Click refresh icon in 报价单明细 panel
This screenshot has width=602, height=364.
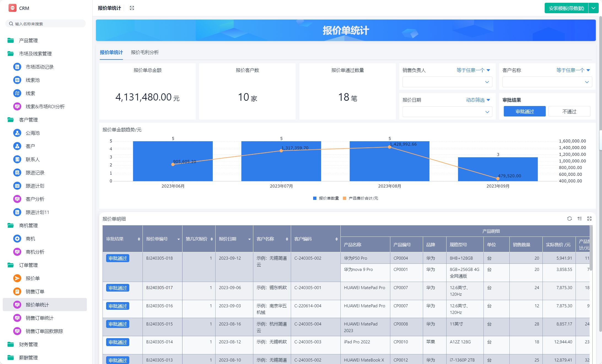(x=569, y=219)
